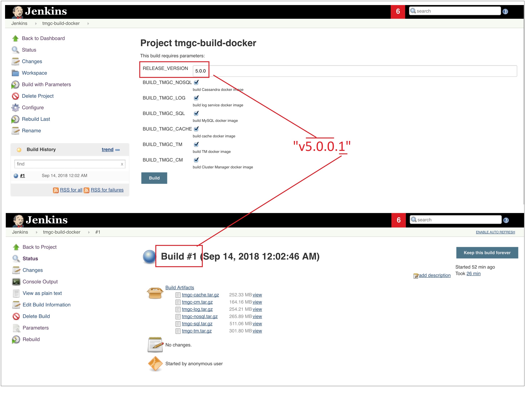Expand breadcrumb arrow after Jenkins in lower bar
The width and height of the screenshot is (532, 398).
coord(37,232)
